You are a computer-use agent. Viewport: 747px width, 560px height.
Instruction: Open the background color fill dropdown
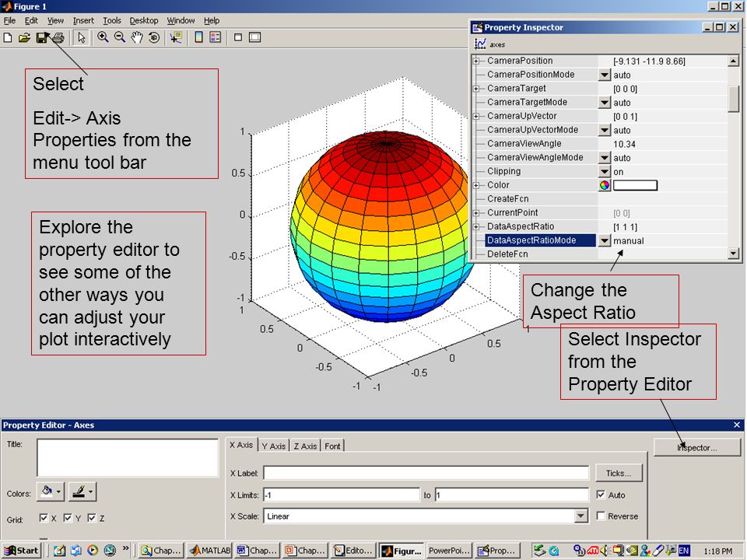[x=50, y=492]
